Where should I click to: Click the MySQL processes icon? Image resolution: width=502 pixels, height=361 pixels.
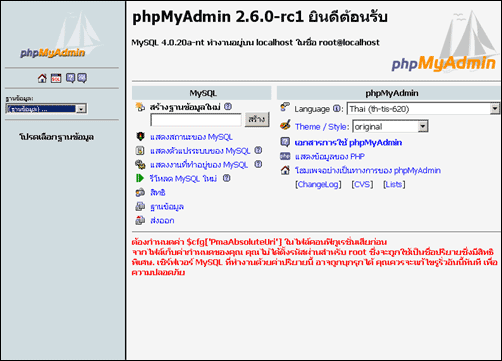(x=140, y=165)
